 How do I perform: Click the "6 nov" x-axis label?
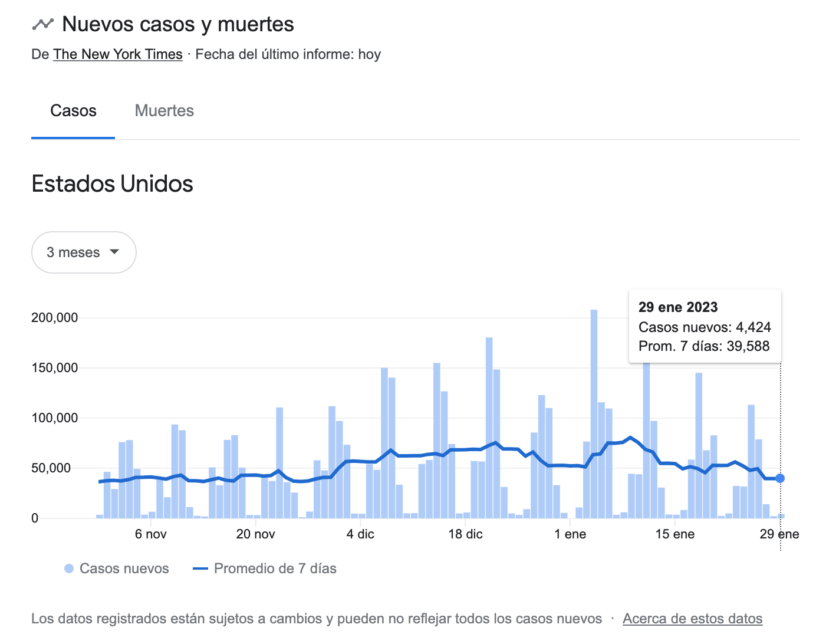151,534
